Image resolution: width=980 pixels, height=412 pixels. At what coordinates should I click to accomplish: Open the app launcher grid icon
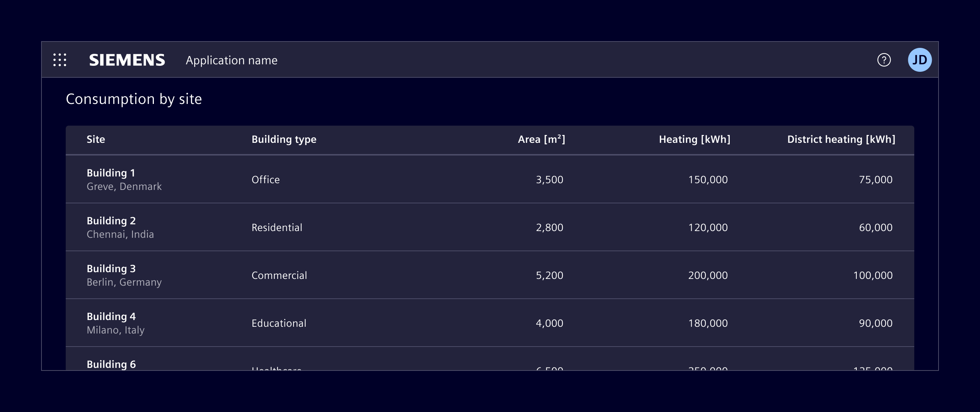point(60,60)
